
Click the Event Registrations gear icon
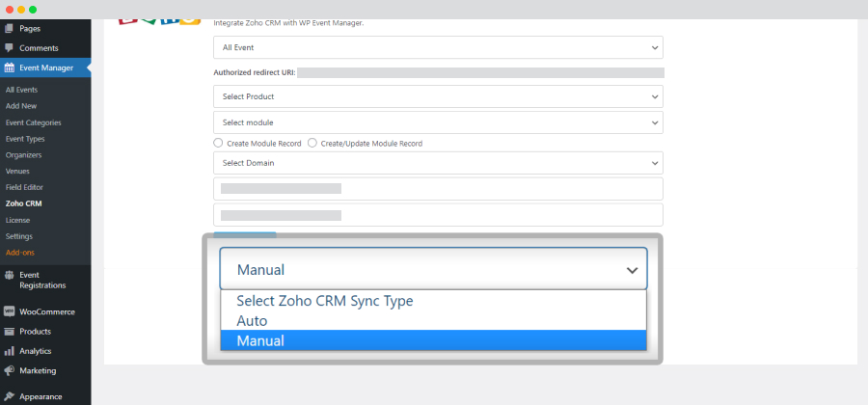click(9, 275)
